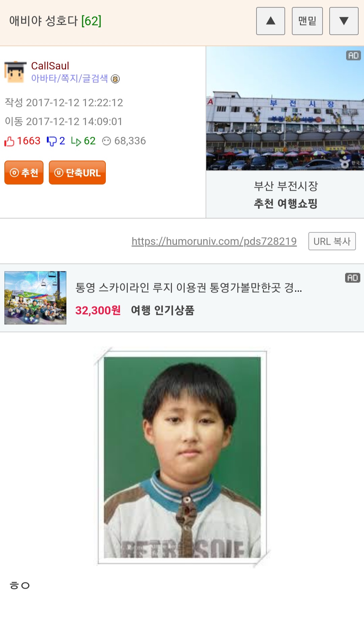Open 추천 여행쇼핑 ad caption
Screen dimensions: 364x634
(x=286, y=203)
